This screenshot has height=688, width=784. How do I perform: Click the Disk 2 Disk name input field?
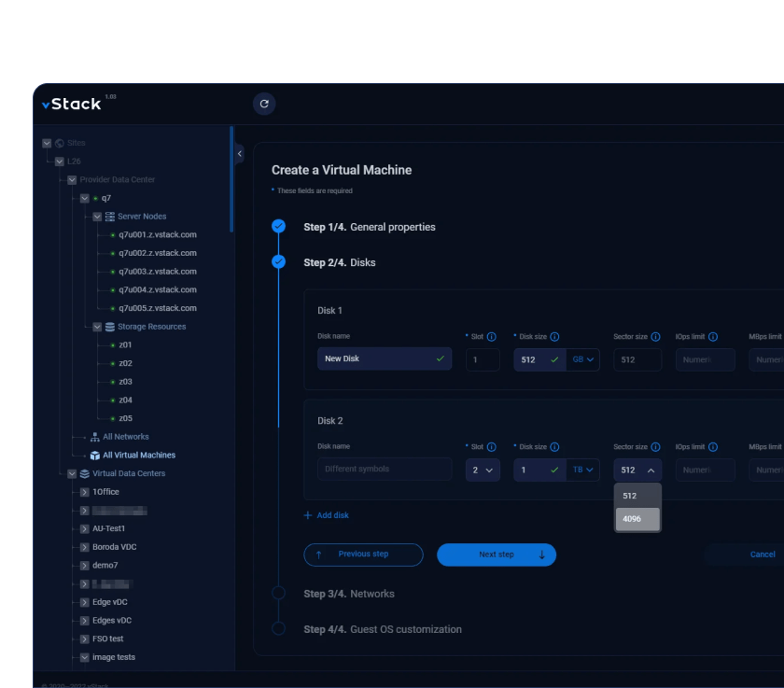(x=384, y=470)
